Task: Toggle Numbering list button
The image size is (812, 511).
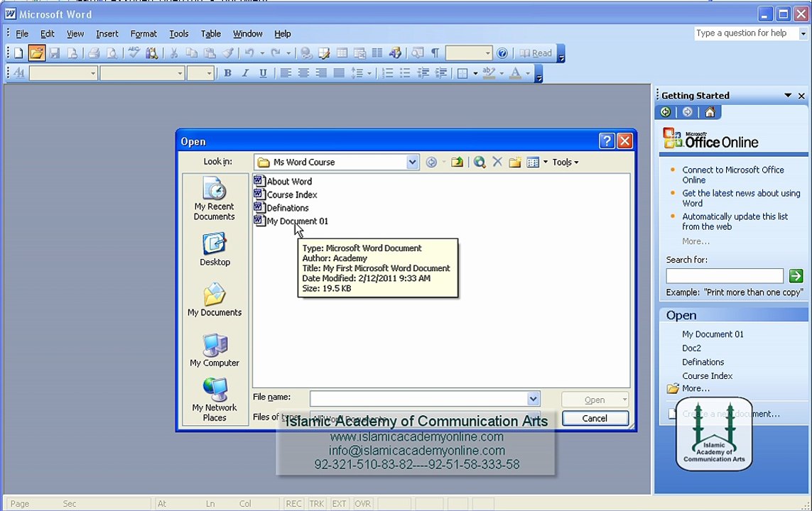Action: (x=387, y=73)
